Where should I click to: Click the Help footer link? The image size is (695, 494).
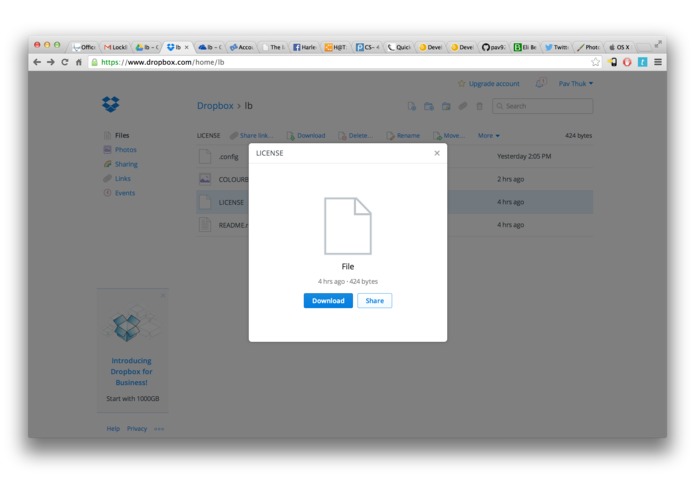(x=113, y=428)
